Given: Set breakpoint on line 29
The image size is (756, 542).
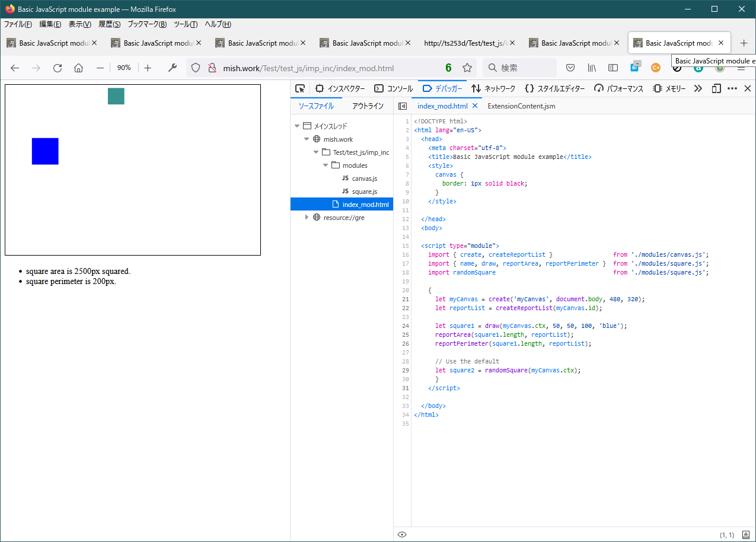Looking at the screenshot, I should pos(406,370).
